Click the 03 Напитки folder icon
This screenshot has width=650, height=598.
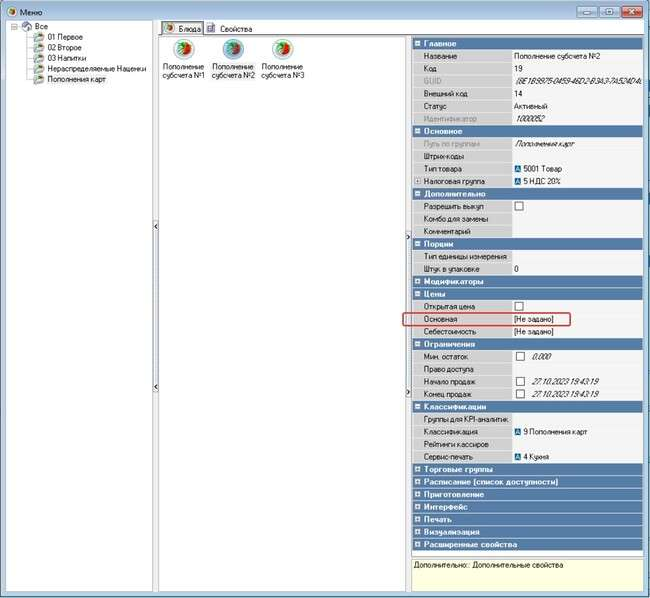39,58
